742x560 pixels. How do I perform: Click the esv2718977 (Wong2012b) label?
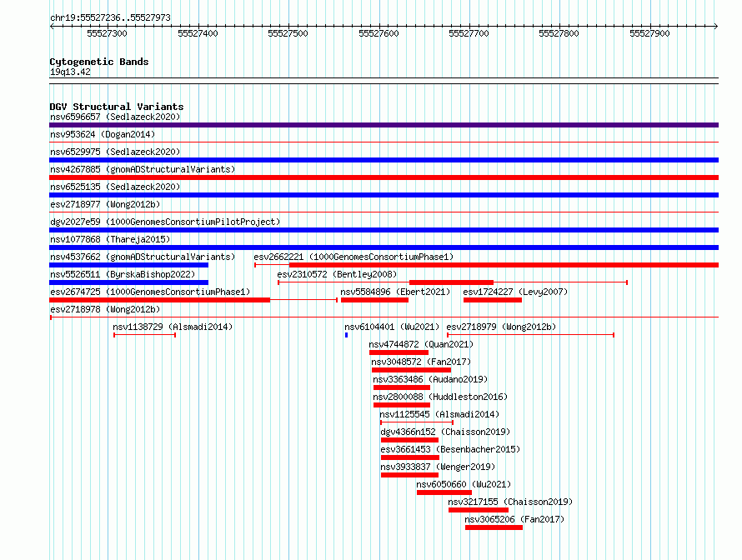pos(105,204)
